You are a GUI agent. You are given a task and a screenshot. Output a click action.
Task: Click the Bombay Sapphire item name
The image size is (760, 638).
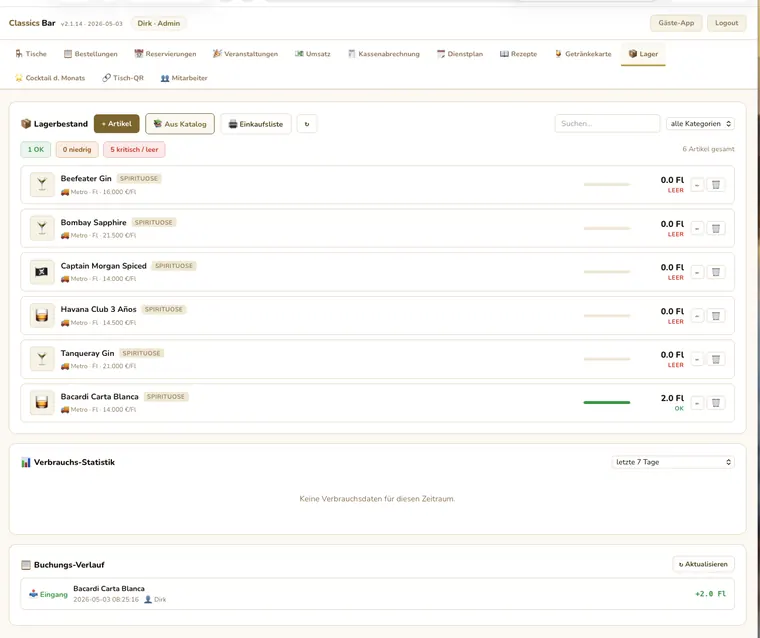coord(94,222)
